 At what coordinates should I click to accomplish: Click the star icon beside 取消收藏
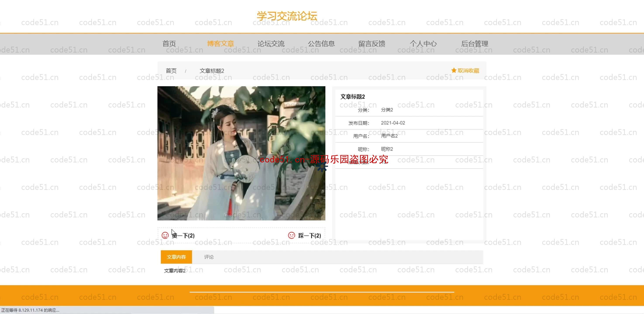point(454,70)
